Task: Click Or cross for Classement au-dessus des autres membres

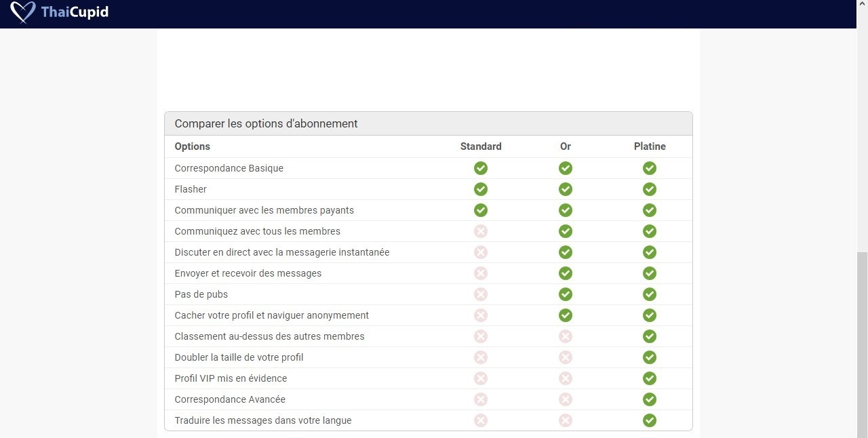Action: (x=566, y=336)
